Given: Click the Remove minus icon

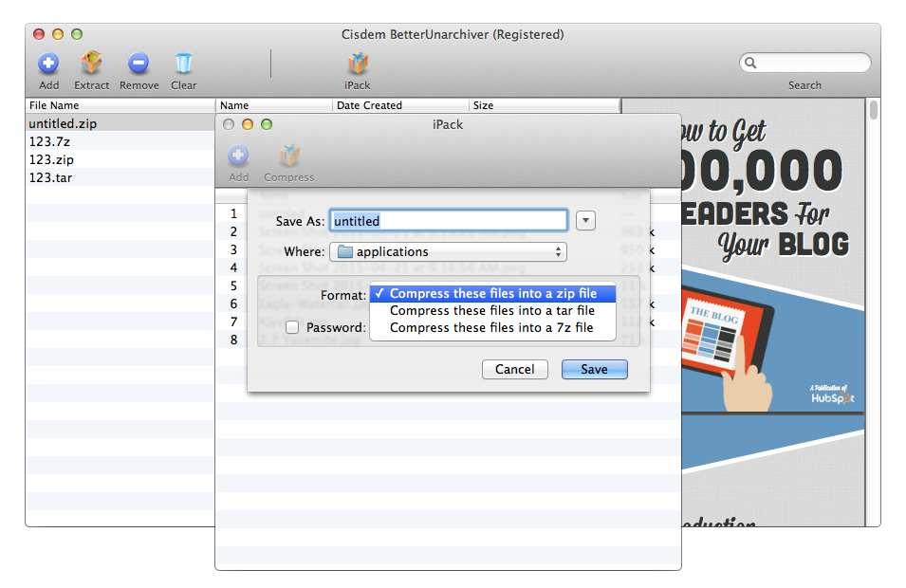Looking at the screenshot, I should pos(139,63).
